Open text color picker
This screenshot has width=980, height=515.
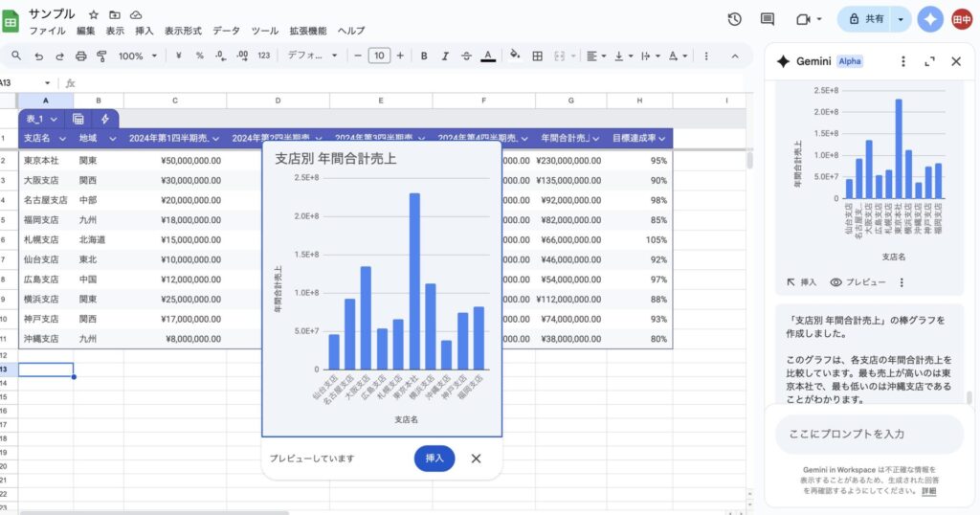point(488,56)
